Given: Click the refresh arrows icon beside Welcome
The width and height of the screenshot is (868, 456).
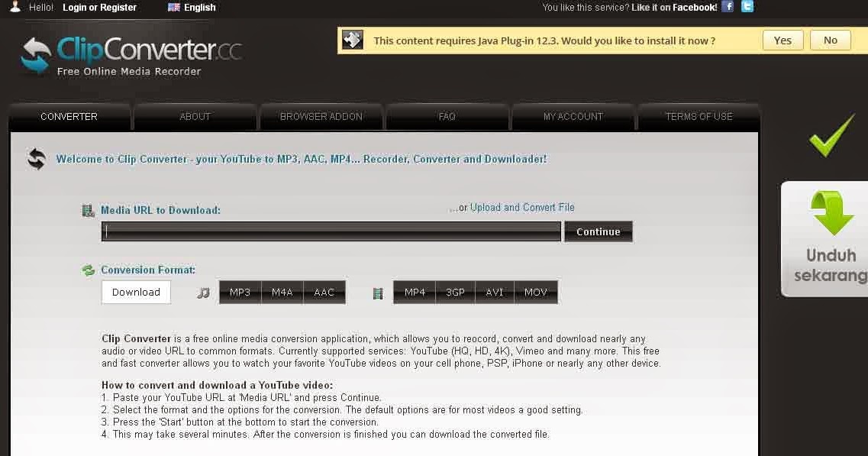Looking at the screenshot, I should (37, 159).
